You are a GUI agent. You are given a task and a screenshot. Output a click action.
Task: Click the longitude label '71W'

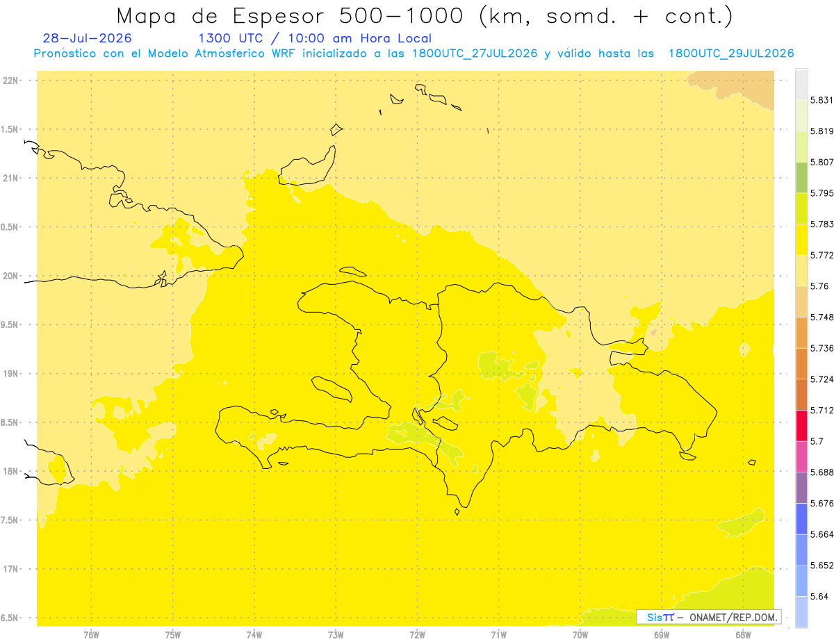coord(498,635)
